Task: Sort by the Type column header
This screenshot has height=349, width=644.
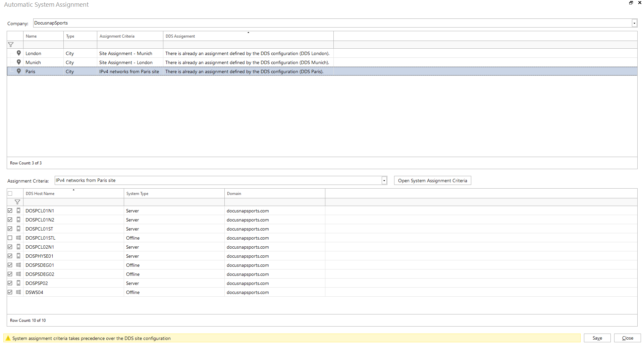Action: point(80,36)
